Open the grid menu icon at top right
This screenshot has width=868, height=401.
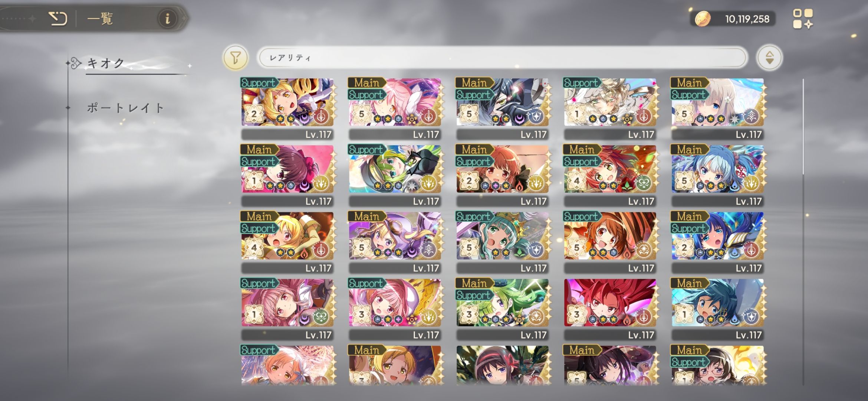[x=803, y=19]
